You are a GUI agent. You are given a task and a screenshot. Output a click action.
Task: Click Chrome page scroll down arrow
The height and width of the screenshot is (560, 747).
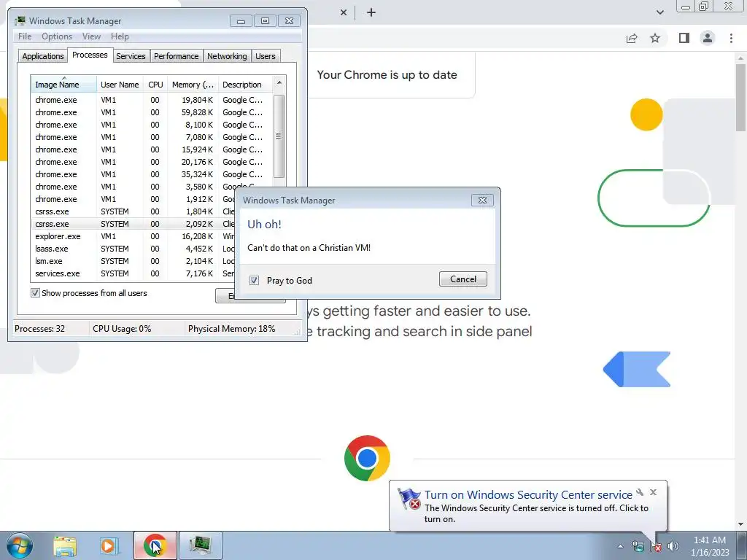[741, 525]
